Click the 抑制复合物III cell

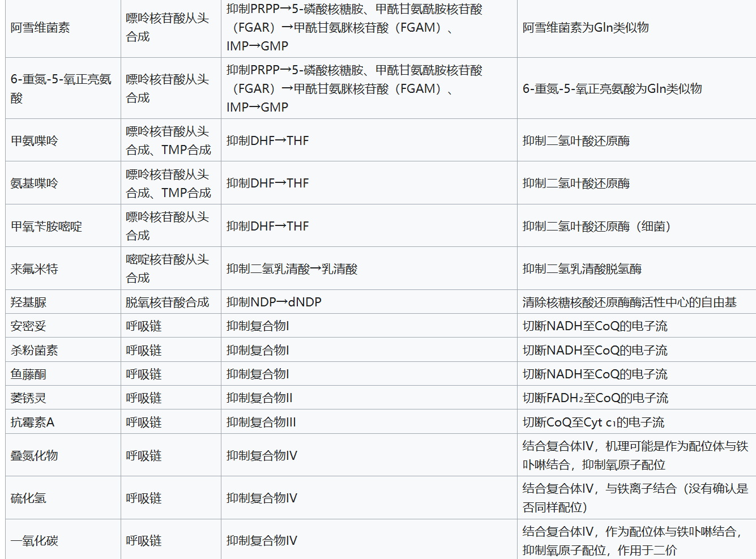pyautogui.click(x=261, y=423)
